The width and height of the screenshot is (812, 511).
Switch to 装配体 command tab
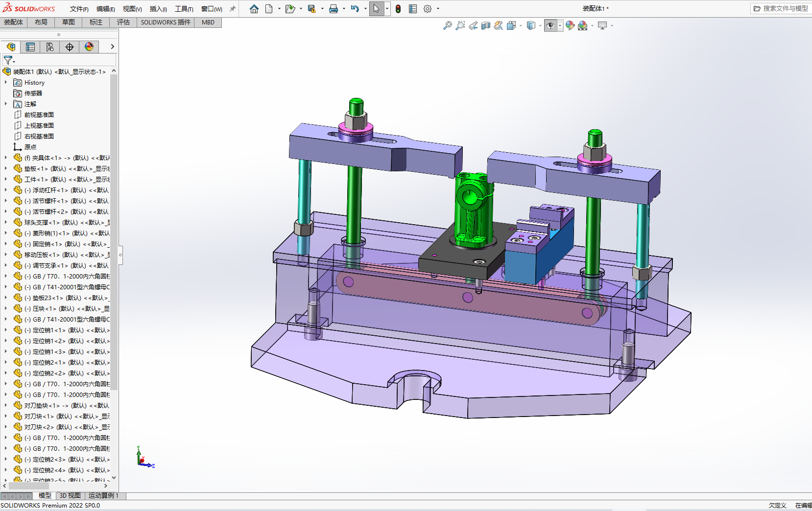pyautogui.click(x=14, y=23)
